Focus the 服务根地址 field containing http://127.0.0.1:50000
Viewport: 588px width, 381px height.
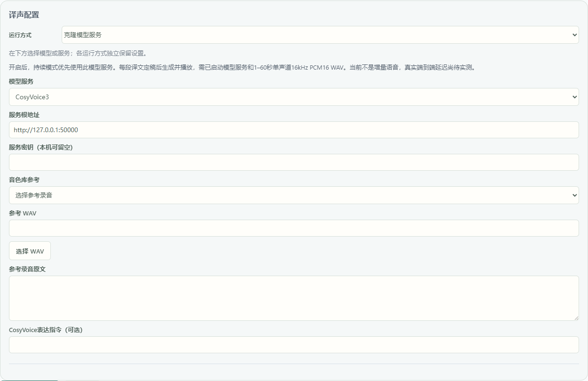(294, 130)
